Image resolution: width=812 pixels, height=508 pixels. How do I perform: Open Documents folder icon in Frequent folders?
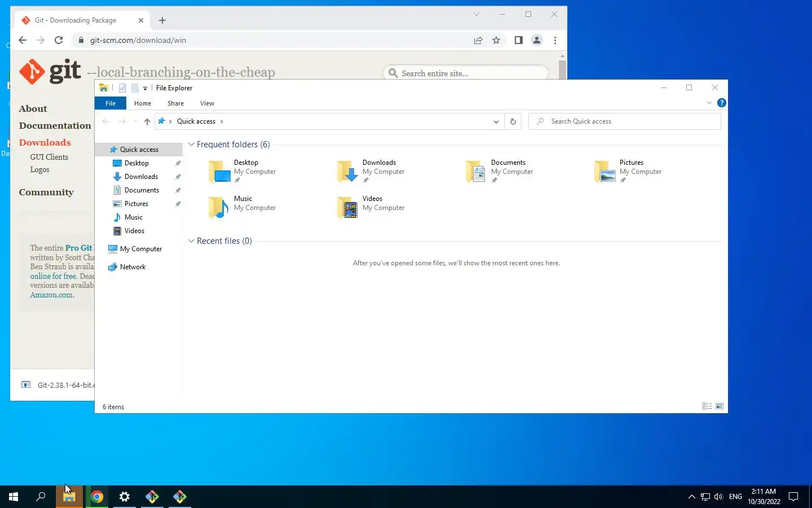pyautogui.click(x=476, y=172)
